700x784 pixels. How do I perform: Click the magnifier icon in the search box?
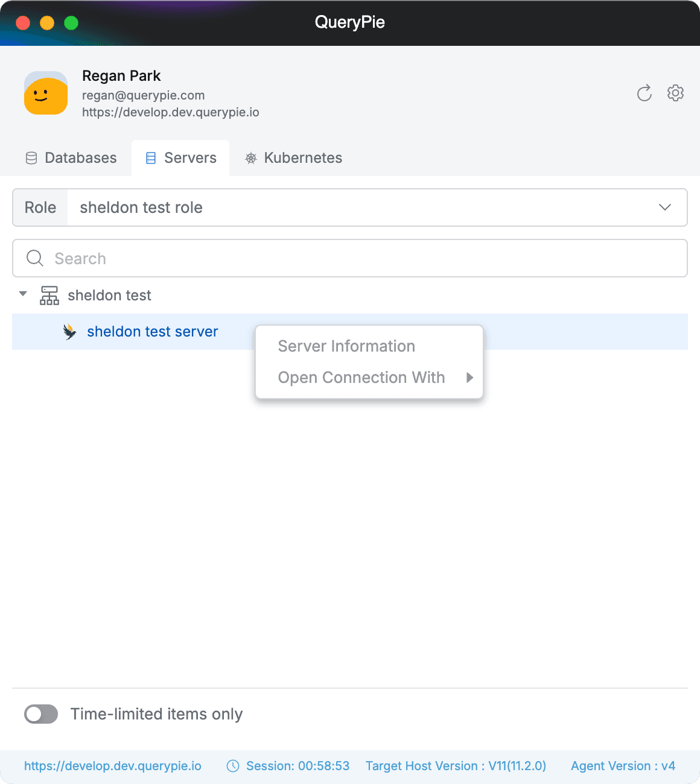[x=35, y=259]
